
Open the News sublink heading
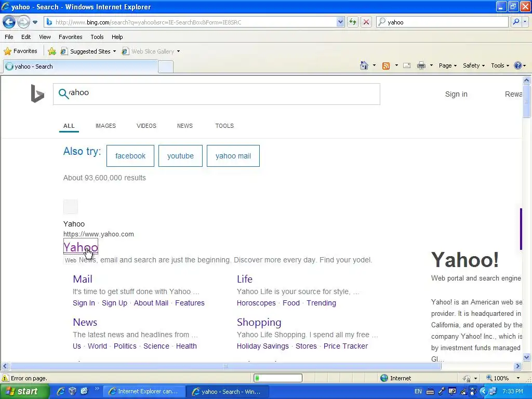85,322
